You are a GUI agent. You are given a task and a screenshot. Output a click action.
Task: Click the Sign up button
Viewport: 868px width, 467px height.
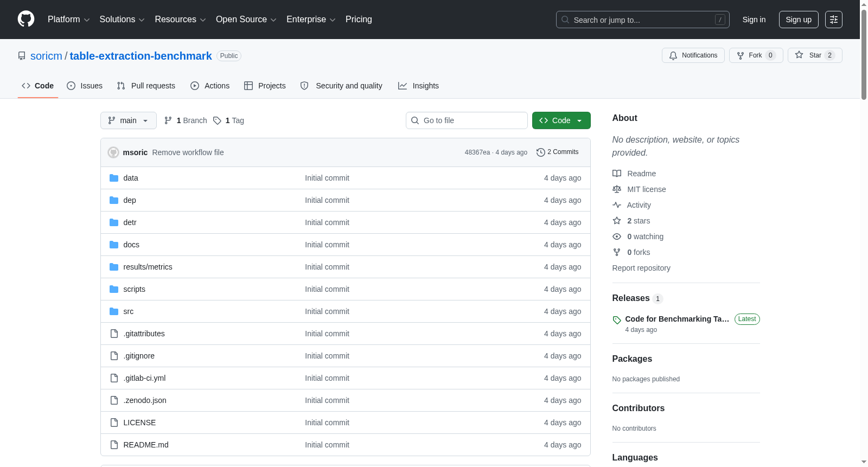point(799,20)
